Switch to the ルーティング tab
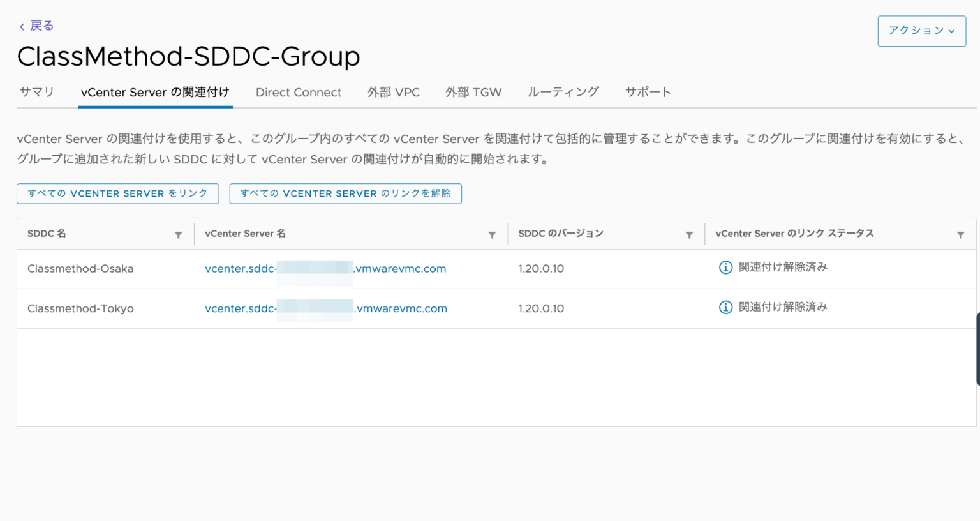This screenshot has height=521, width=980. point(562,92)
